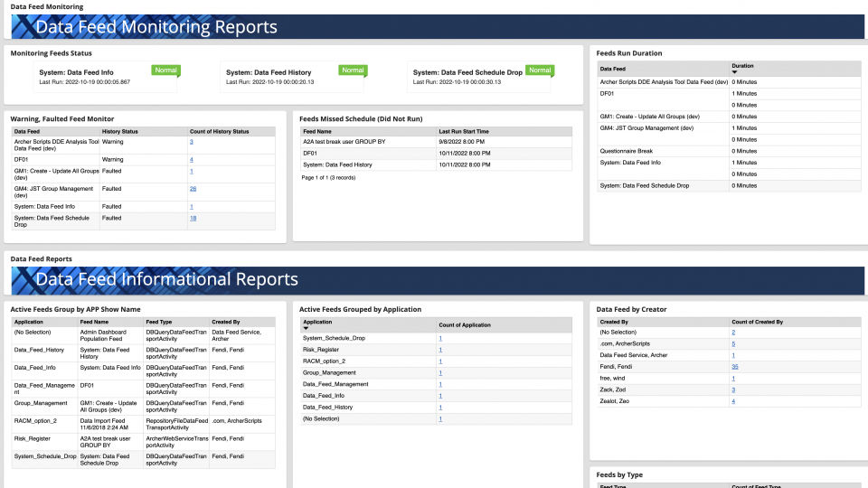
Task: Open count link for Data_Feed_History in Grouped by Application
Action: click(440, 408)
